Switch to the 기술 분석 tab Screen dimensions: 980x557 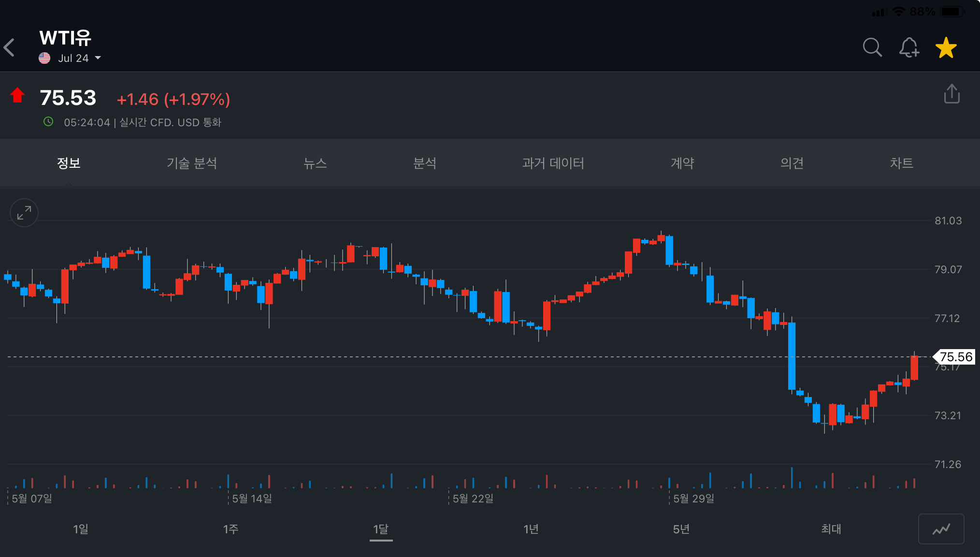click(x=192, y=163)
